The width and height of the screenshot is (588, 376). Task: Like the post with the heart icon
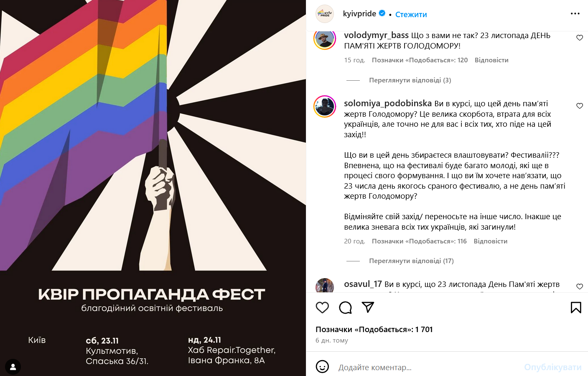(322, 308)
